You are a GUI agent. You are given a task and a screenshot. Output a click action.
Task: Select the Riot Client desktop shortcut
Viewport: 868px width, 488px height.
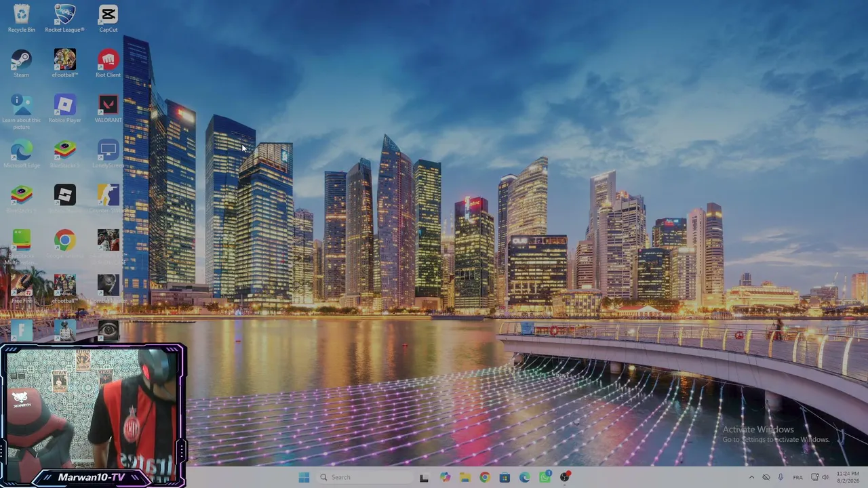[108, 63]
